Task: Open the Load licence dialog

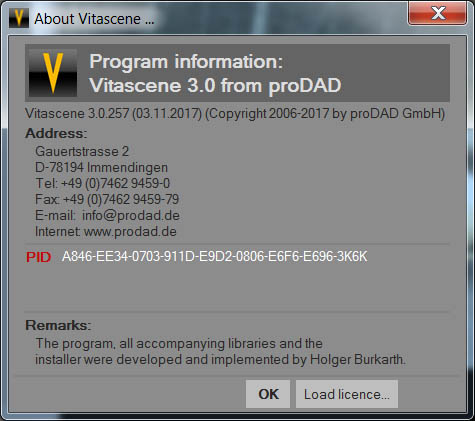Action: point(347,394)
